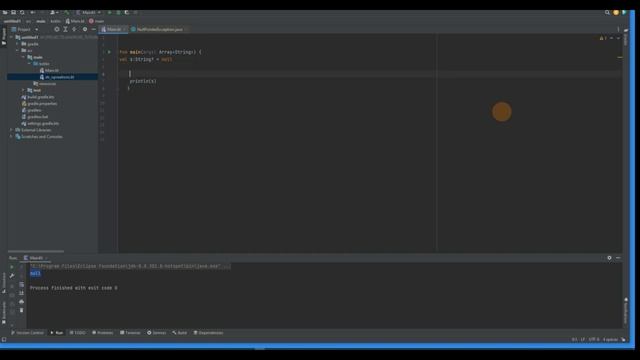The width and height of the screenshot is (640, 360).
Task: Collapse the untitled1 project root node
Action: click(x=11, y=37)
